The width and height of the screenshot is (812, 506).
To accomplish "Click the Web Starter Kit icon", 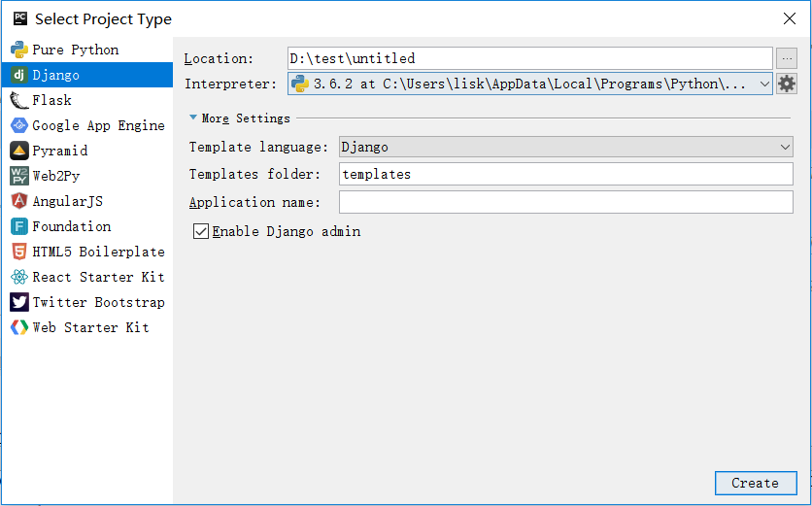I will pyautogui.click(x=19, y=327).
